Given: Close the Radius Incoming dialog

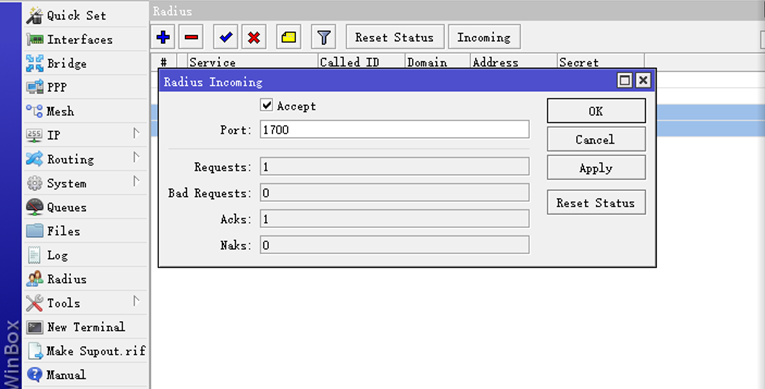Looking at the screenshot, I should (643, 80).
